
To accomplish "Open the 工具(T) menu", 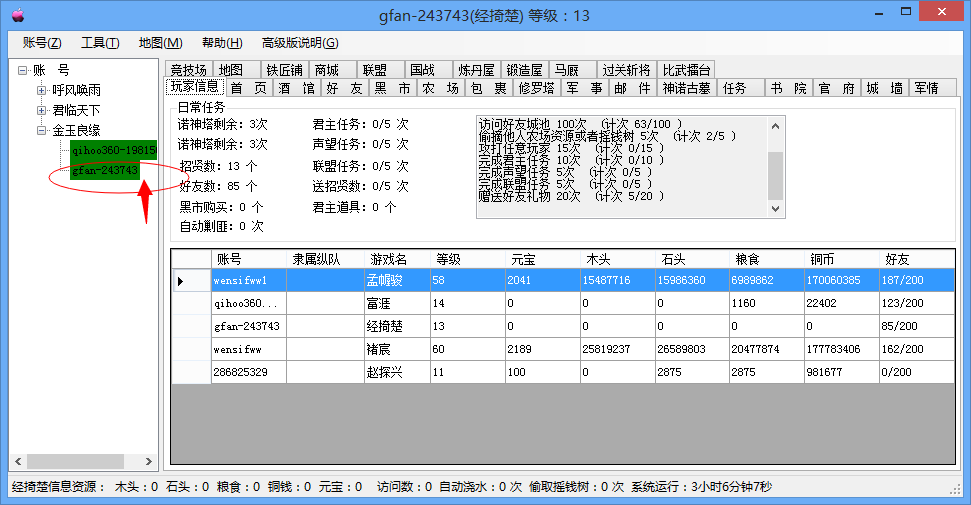I will (x=100, y=43).
